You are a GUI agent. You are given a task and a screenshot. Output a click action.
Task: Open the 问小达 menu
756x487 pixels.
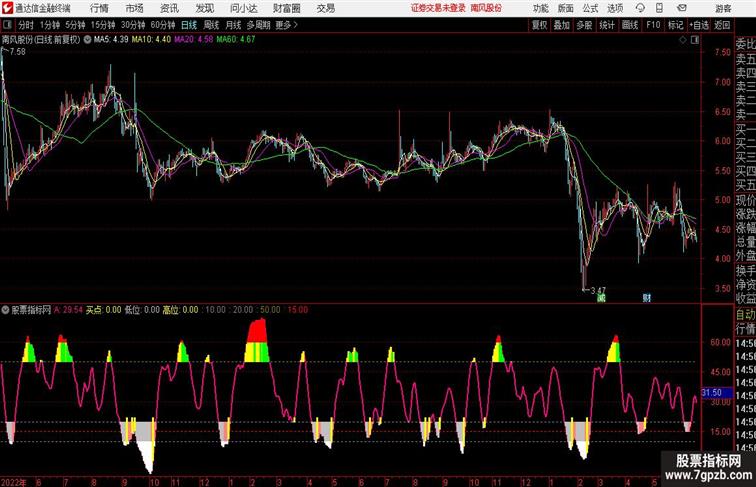pos(243,8)
